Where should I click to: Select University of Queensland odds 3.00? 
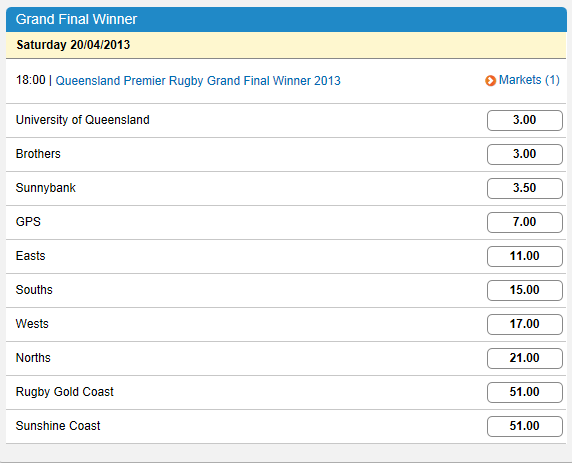(525, 120)
